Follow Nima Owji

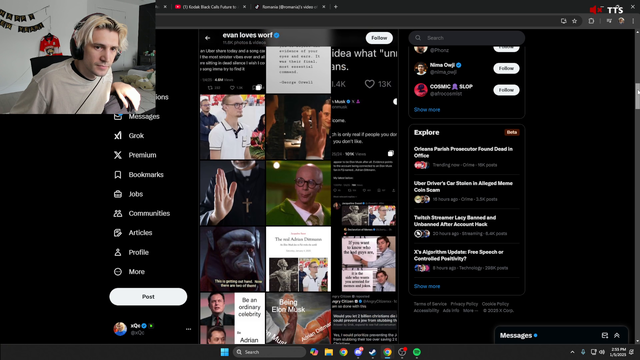coord(506,68)
